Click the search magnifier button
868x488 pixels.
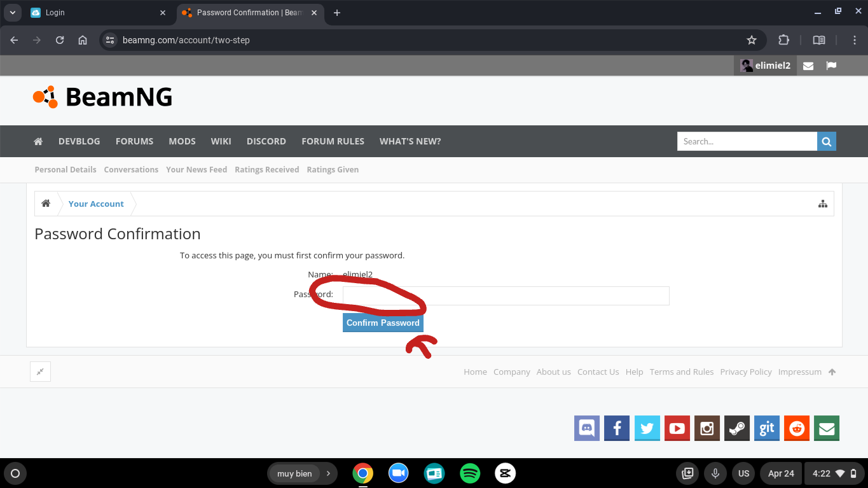827,141
